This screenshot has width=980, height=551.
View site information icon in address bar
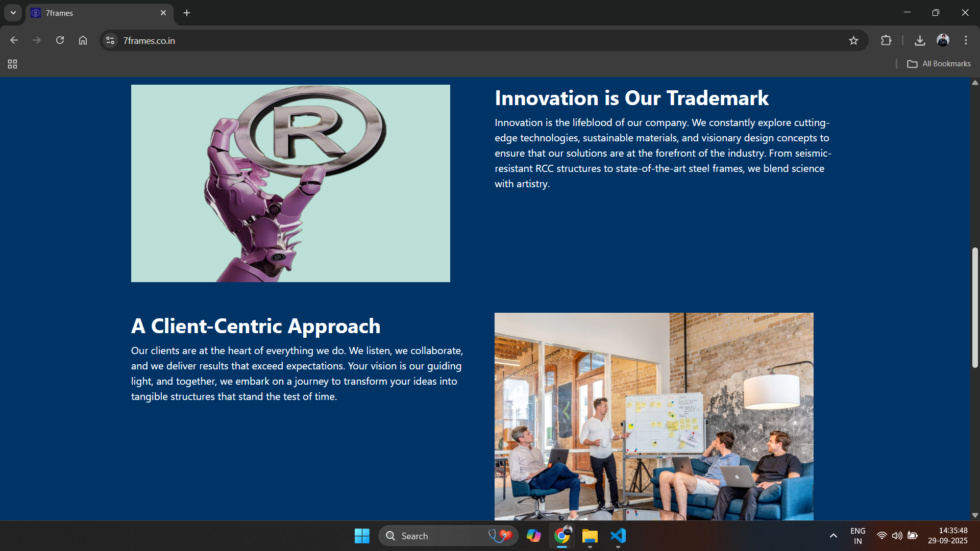click(x=110, y=40)
